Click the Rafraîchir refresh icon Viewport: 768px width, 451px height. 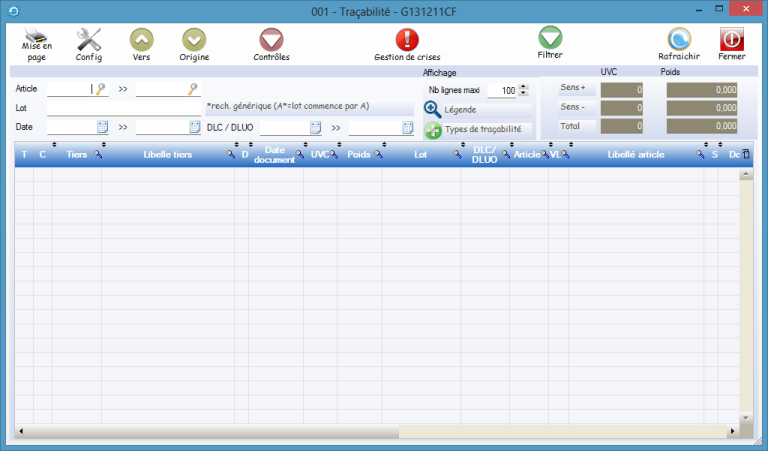coord(679,40)
